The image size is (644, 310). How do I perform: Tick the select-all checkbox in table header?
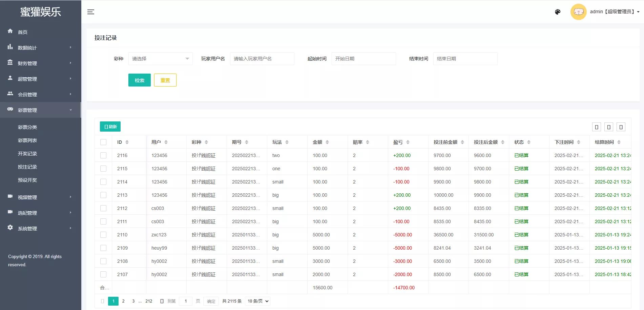[x=103, y=142]
